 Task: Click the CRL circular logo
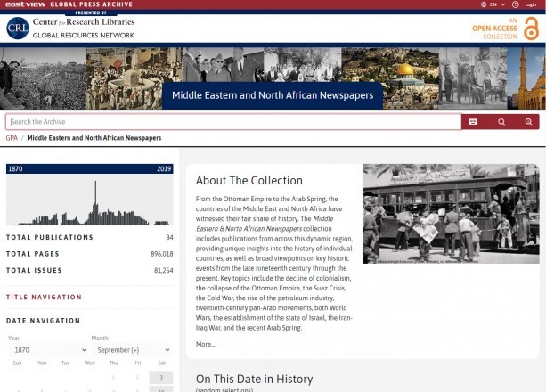pyautogui.click(x=18, y=29)
